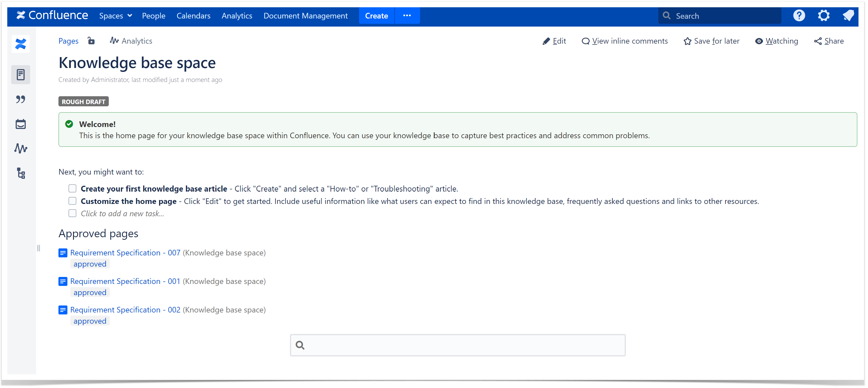Toggle the first knowledge base article checkbox
Image resolution: width=868 pixels, height=388 pixels.
(x=72, y=188)
